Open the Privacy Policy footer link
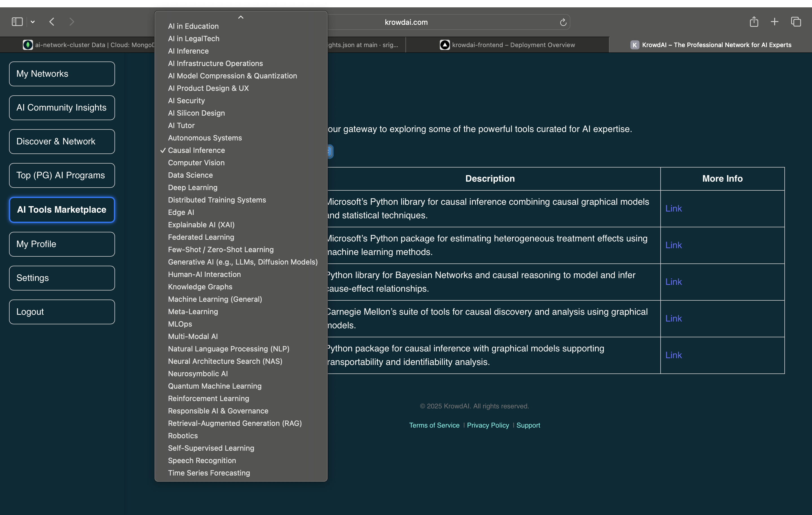Image resolution: width=812 pixels, height=515 pixels. click(487, 425)
